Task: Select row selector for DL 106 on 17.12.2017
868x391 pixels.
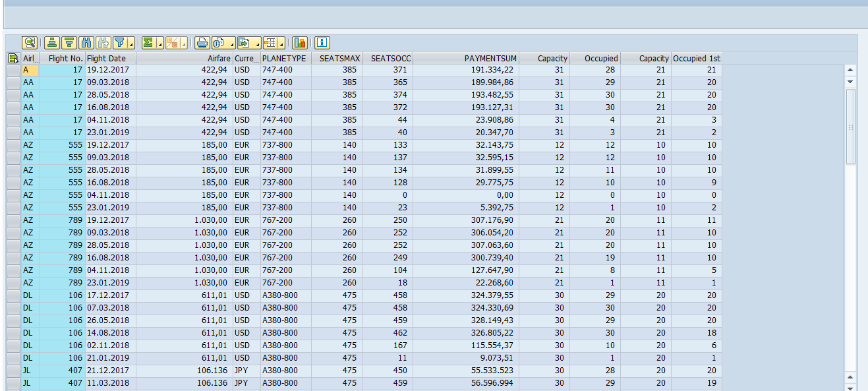Action: click(13, 295)
